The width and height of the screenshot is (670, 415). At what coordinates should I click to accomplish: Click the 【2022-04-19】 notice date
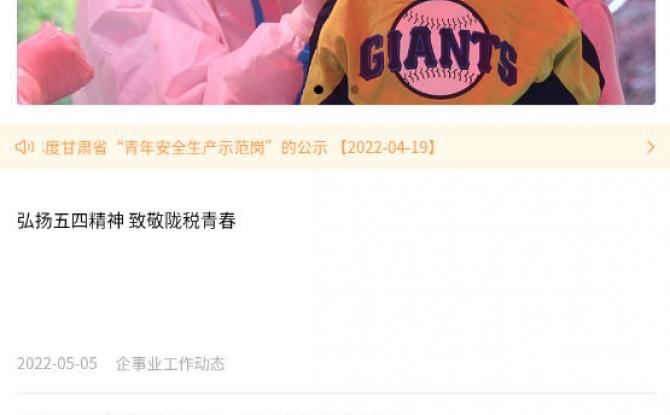tap(388, 148)
